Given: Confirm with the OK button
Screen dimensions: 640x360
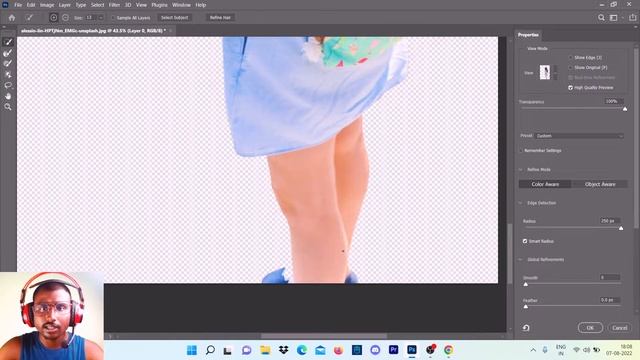Looking at the screenshot, I should 590,328.
